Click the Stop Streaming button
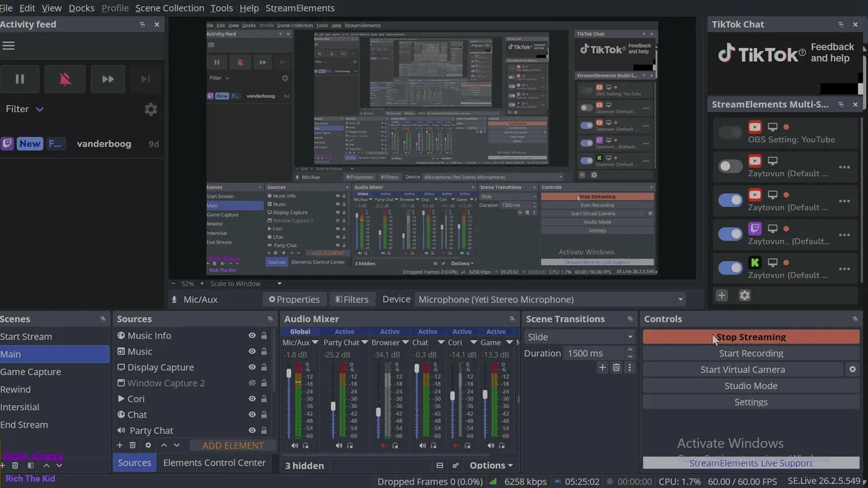The height and width of the screenshot is (488, 868). point(751,337)
